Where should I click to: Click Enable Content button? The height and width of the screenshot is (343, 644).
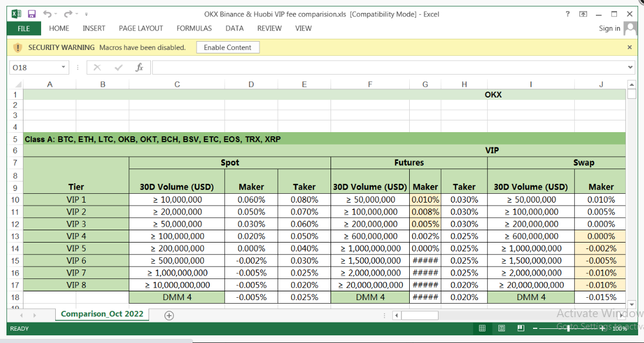(228, 47)
